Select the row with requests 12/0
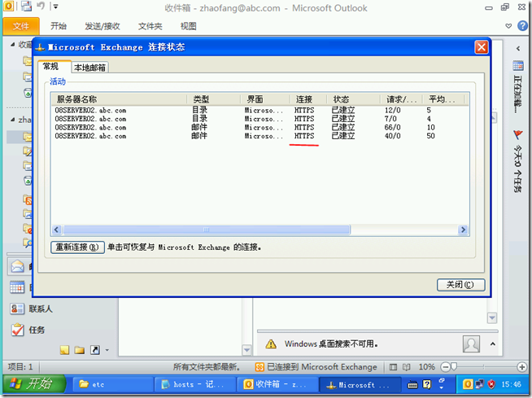The height and width of the screenshot is (398, 532). [259, 111]
